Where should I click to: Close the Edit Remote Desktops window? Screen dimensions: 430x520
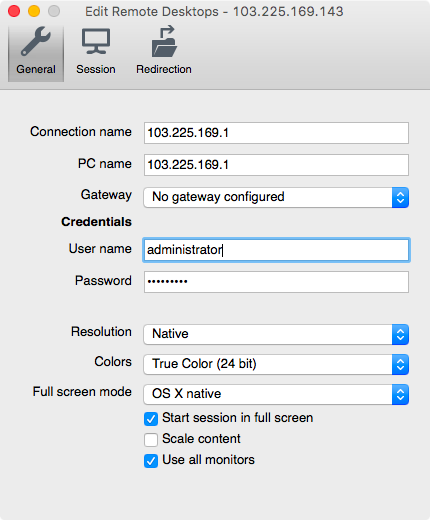[14, 11]
